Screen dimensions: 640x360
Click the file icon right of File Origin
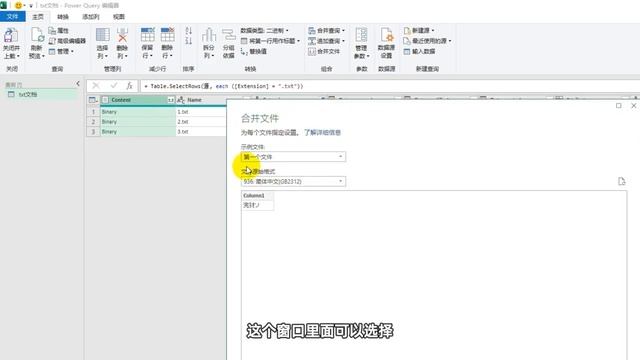pyautogui.click(x=622, y=181)
